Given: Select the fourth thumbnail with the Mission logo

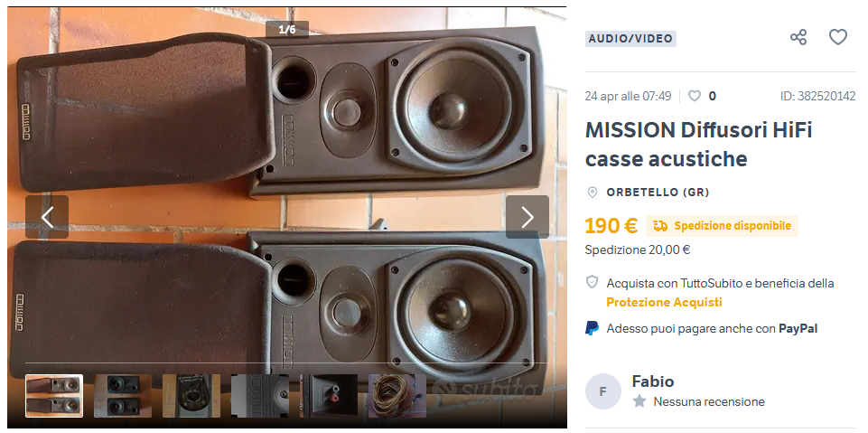Looking at the screenshot, I should pos(260,396).
